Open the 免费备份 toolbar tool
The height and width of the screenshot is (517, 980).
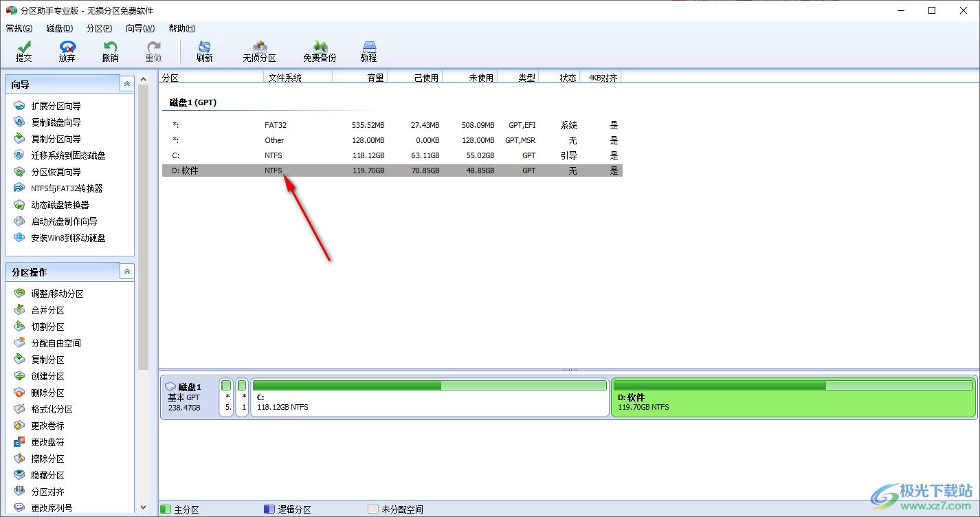[x=320, y=52]
